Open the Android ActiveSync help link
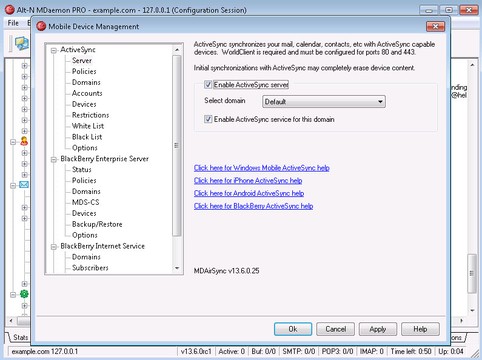The image size is (482, 360). pos(249,193)
